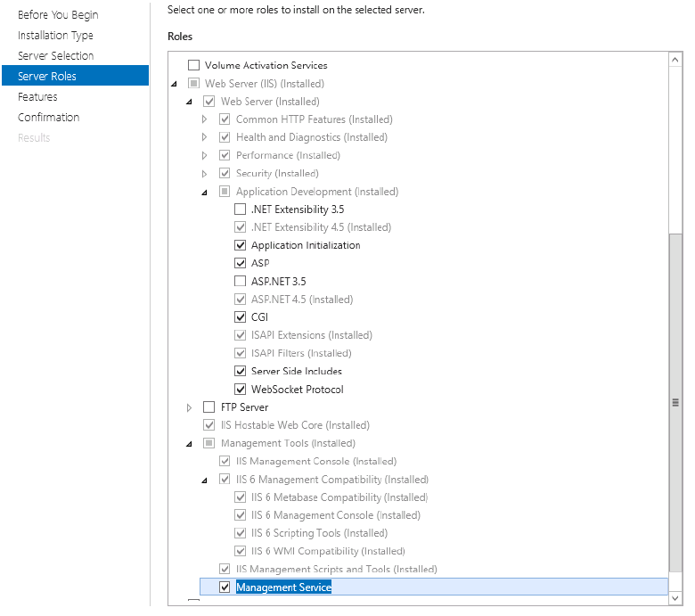This screenshot has height=616, width=695.
Task: Collapse the Management Tools node
Action: tap(189, 444)
